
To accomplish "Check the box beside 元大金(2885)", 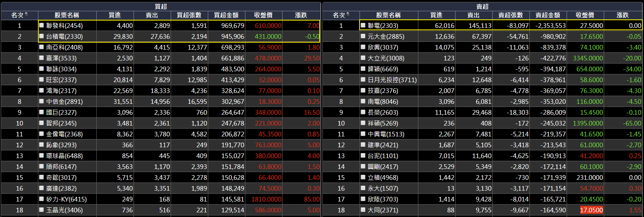I will (x=363, y=36).
